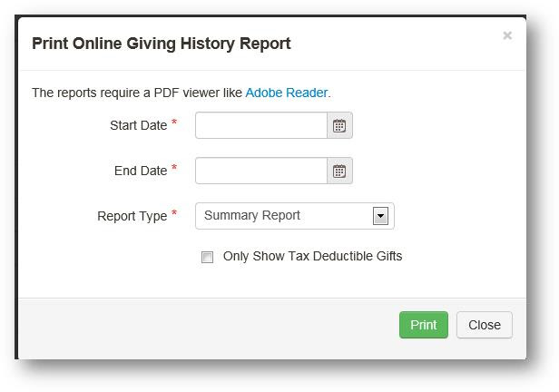The width and height of the screenshot is (559, 392).
Task: Dismiss dialog with the X icon
Action: coord(507,35)
